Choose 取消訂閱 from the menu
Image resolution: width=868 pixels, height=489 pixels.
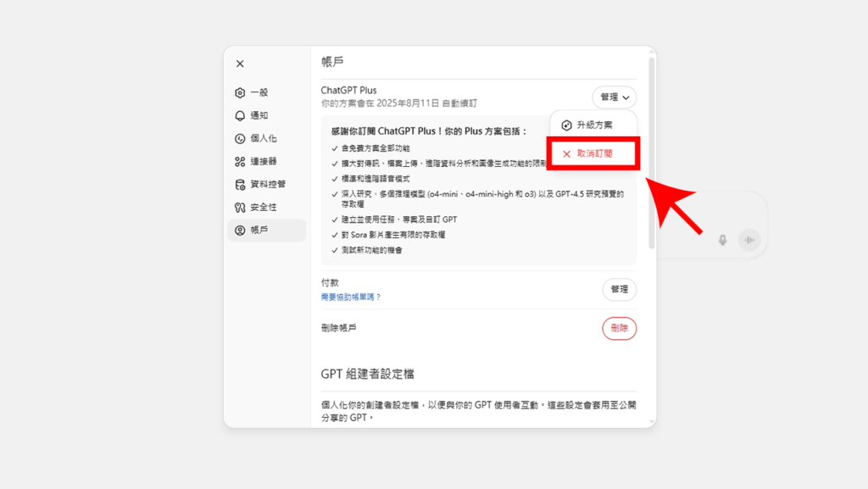[x=593, y=153]
